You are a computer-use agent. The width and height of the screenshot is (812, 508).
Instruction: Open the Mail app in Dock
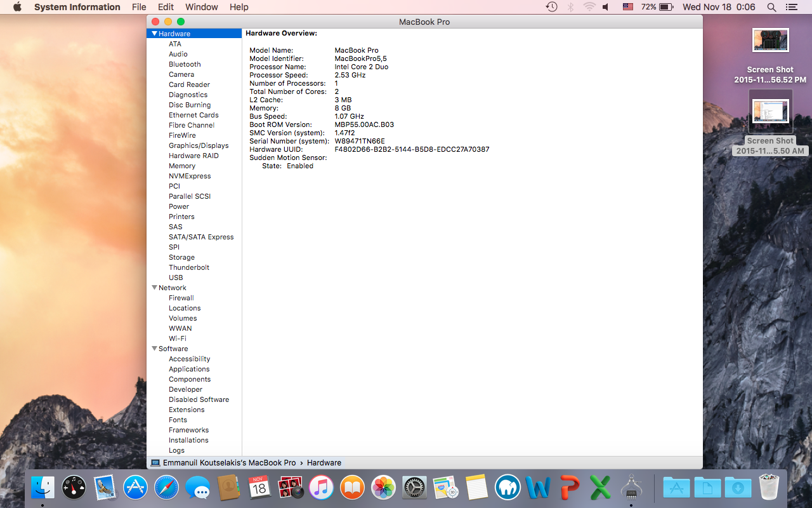[x=105, y=488]
